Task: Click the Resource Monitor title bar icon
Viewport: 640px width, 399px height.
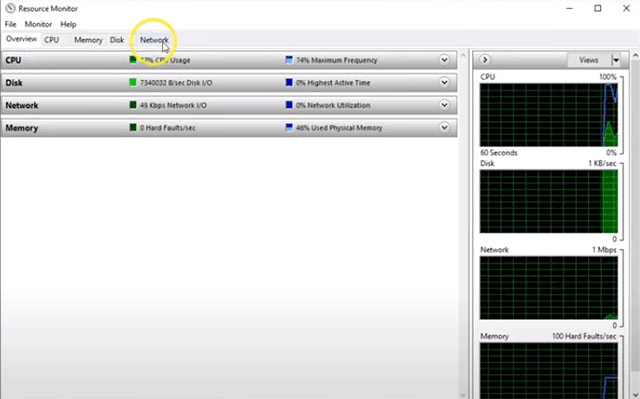Action: pyautogui.click(x=10, y=8)
